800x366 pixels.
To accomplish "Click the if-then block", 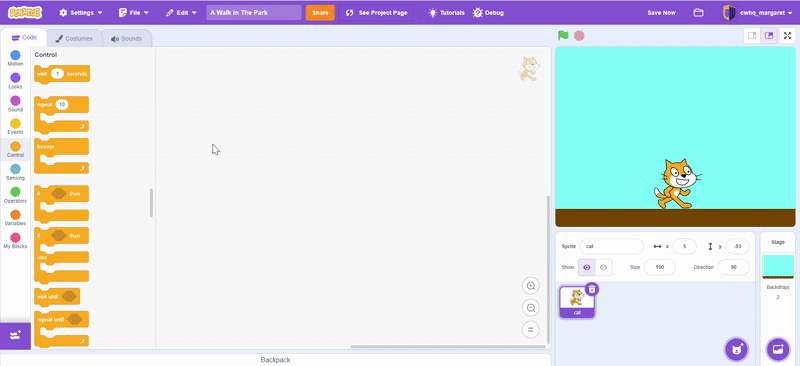I will coord(61,203).
